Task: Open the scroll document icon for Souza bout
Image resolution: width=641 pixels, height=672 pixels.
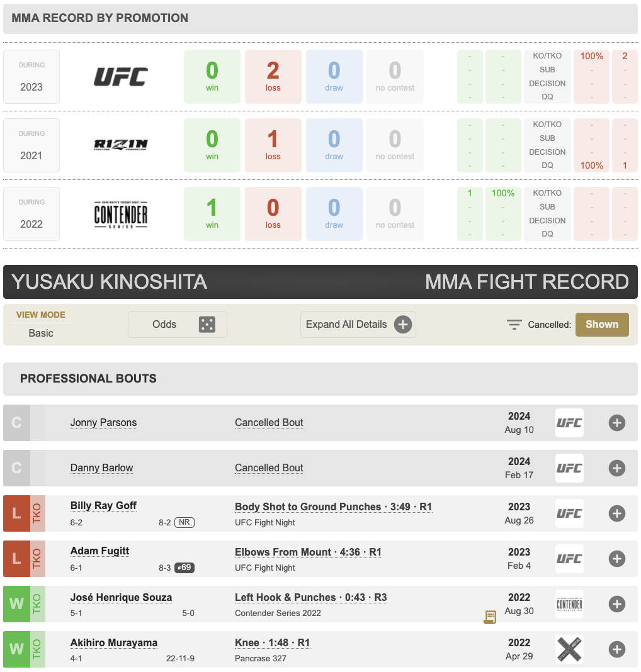Action: pos(490,617)
